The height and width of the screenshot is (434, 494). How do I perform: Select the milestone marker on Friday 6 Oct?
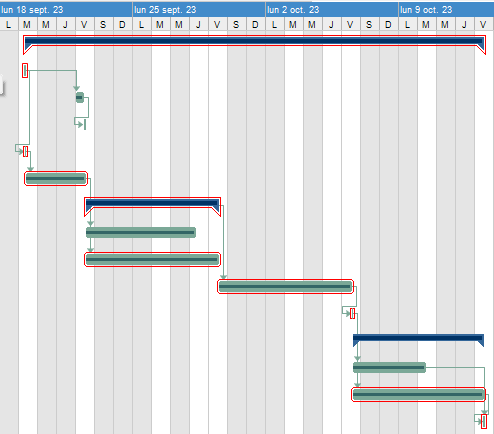(x=352, y=313)
